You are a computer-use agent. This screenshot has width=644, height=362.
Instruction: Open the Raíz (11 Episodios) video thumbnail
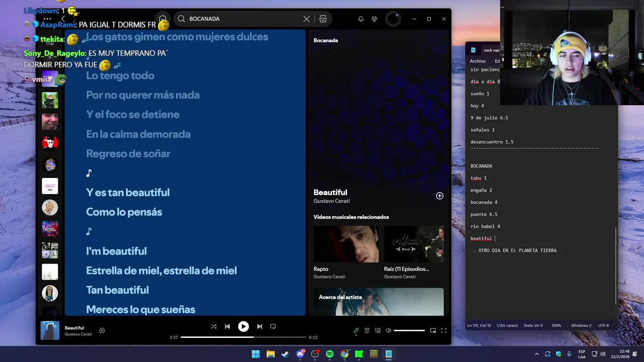click(414, 244)
